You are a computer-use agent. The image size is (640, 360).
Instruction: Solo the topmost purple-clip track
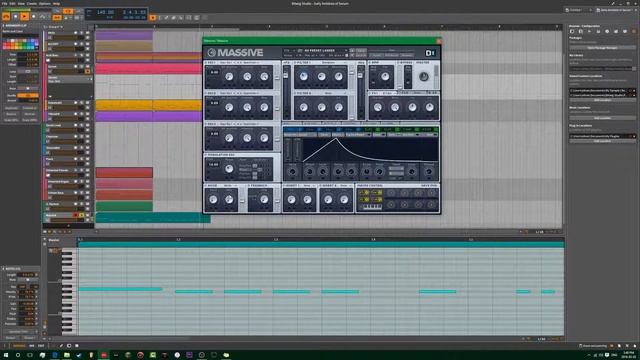81,33
